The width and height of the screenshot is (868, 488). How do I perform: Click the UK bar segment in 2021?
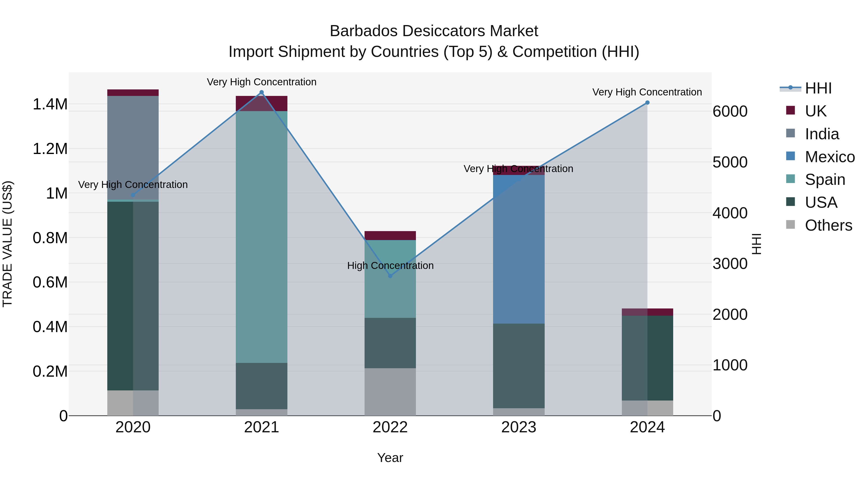[261, 103]
